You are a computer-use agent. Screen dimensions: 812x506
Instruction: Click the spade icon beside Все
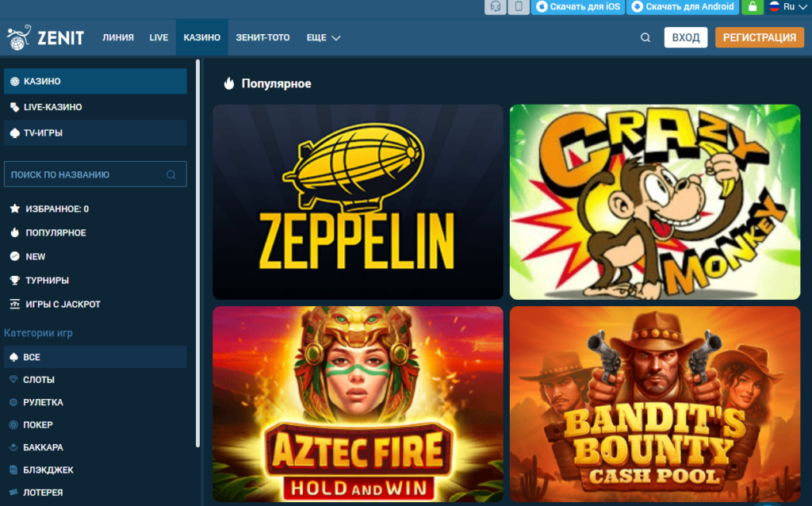pyautogui.click(x=13, y=357)
